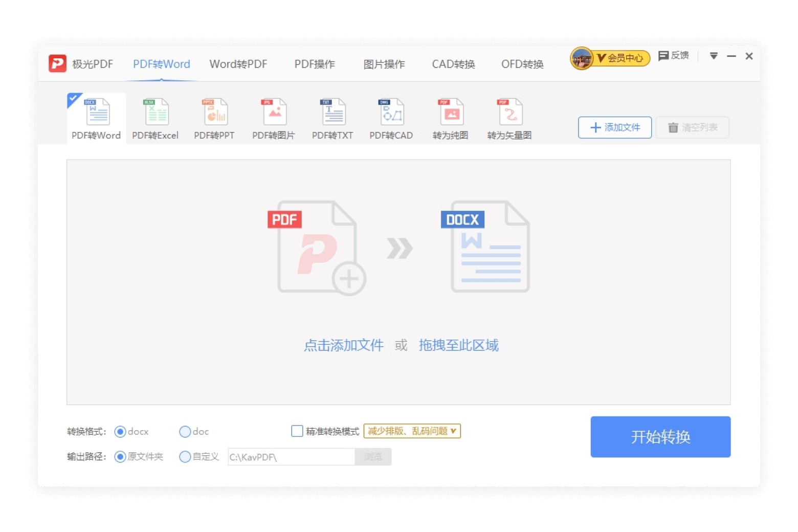Enable the 精准转换模式 checkbox
The height and width of the screenshot is (532, 798).
(297, 431)
